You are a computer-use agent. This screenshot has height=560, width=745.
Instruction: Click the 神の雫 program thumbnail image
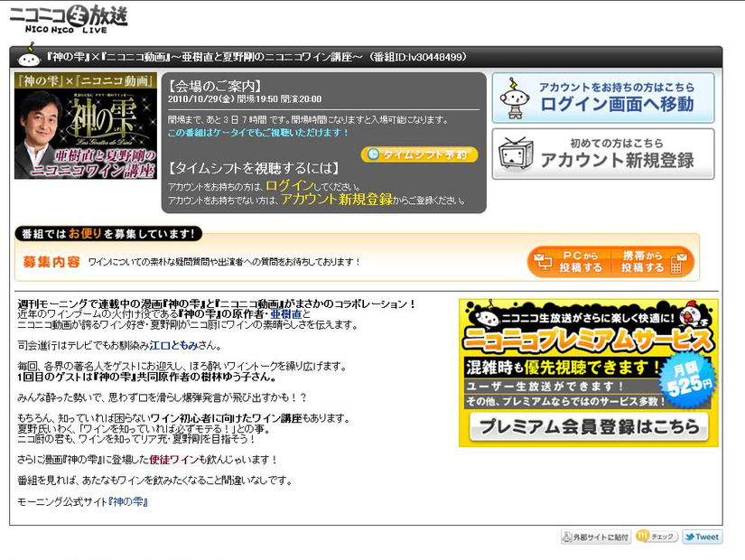pos(86,126)
